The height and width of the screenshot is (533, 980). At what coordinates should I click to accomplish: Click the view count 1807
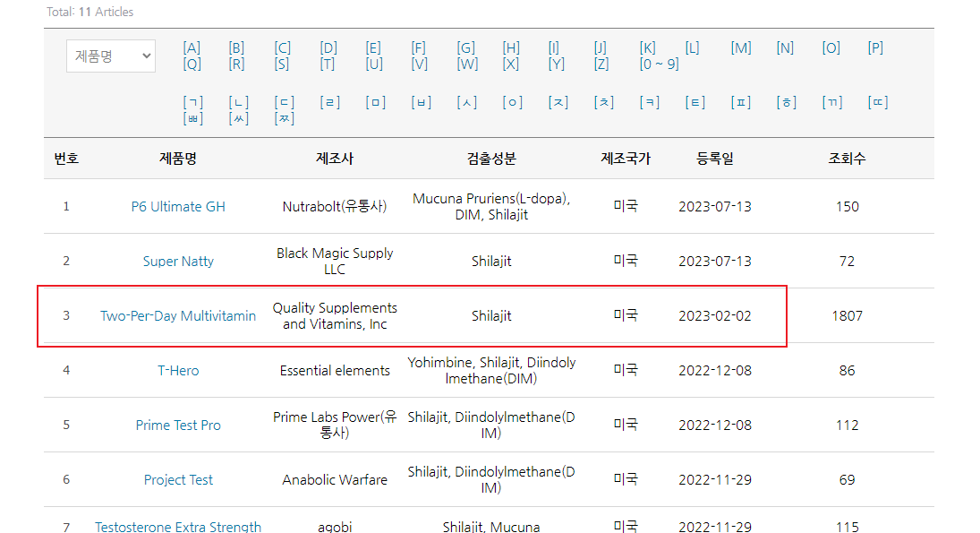point(847,316)
